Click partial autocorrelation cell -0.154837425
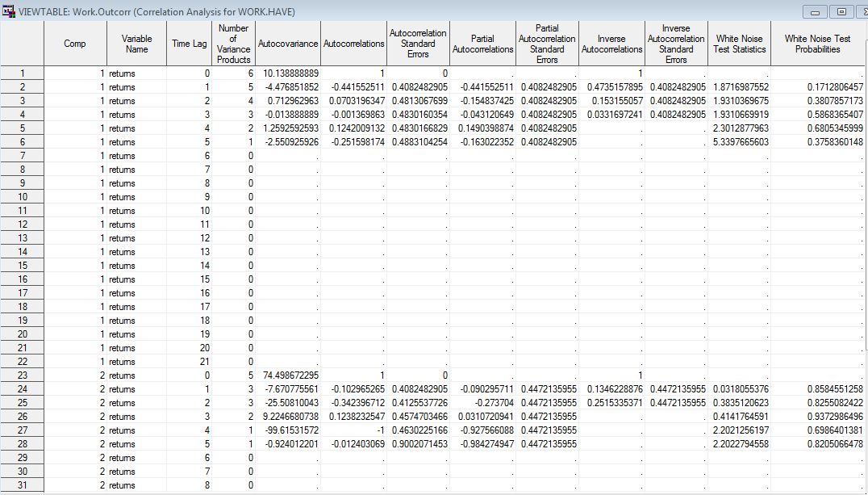This screenshot has height=495, width=868. click(x=482, y=101)
